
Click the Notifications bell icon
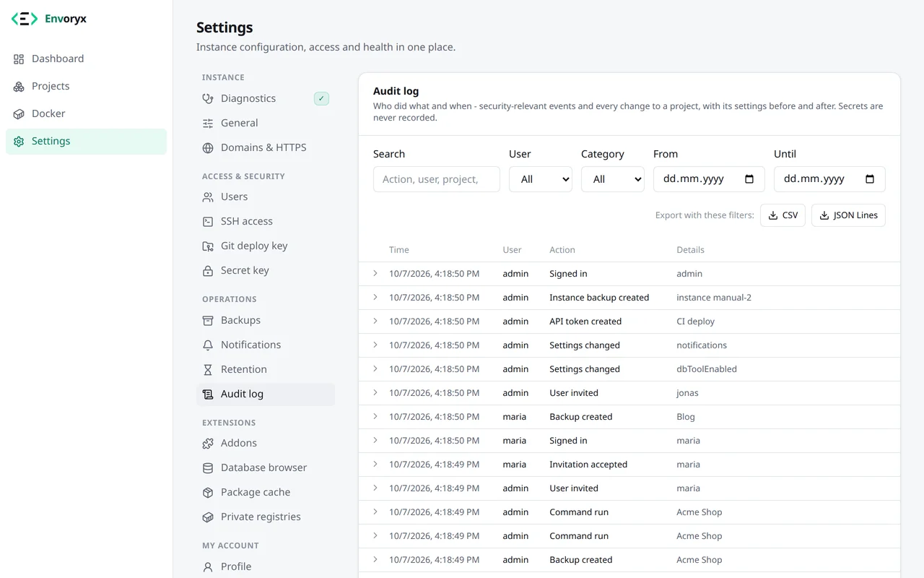(x=208, y=345)
